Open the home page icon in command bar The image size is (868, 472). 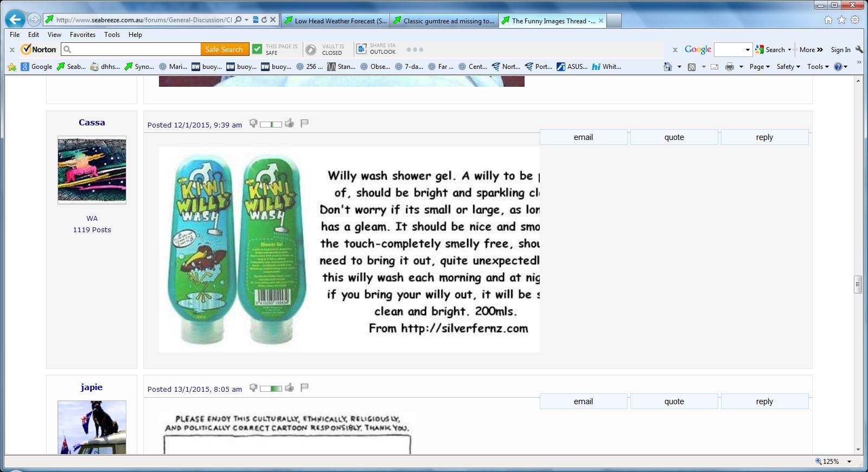pyautogui.click(x=668, y=67)
